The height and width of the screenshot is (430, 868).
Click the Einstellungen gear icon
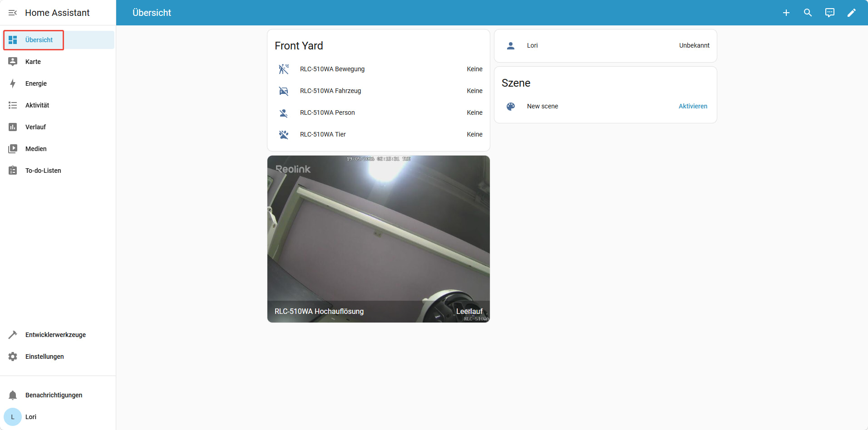tap(13, 357)
